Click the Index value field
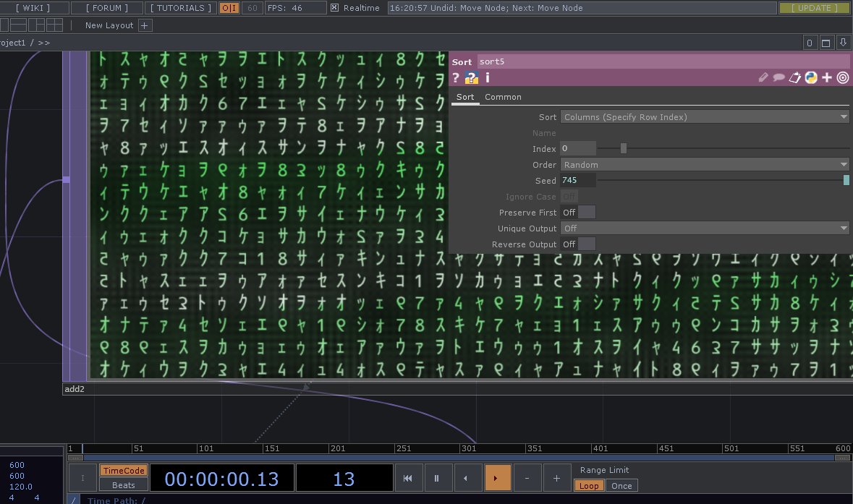The image size is (853, 504). pyautogui.click(x=578, y=148)
